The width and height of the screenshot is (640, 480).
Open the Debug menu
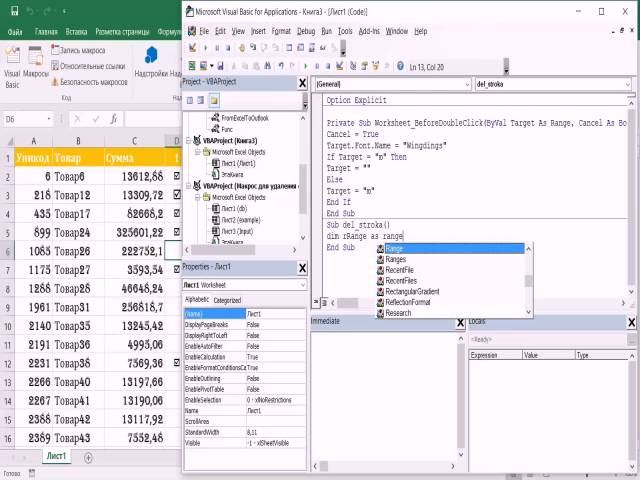pyautogui.click(x=305, y=31)
